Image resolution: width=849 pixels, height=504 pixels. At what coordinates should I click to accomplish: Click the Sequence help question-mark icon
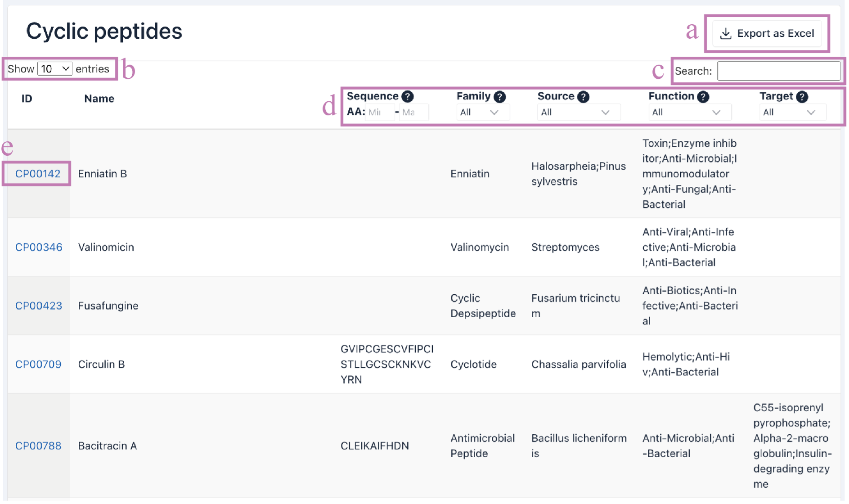[x=407, y=96]
